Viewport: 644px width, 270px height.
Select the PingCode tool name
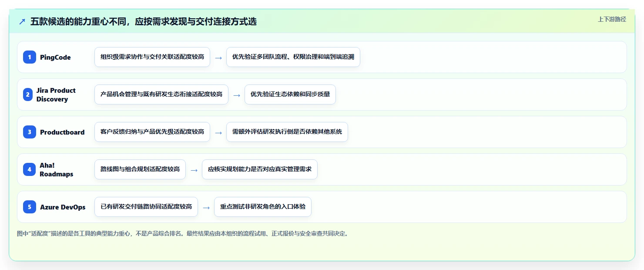coord(55,57)
